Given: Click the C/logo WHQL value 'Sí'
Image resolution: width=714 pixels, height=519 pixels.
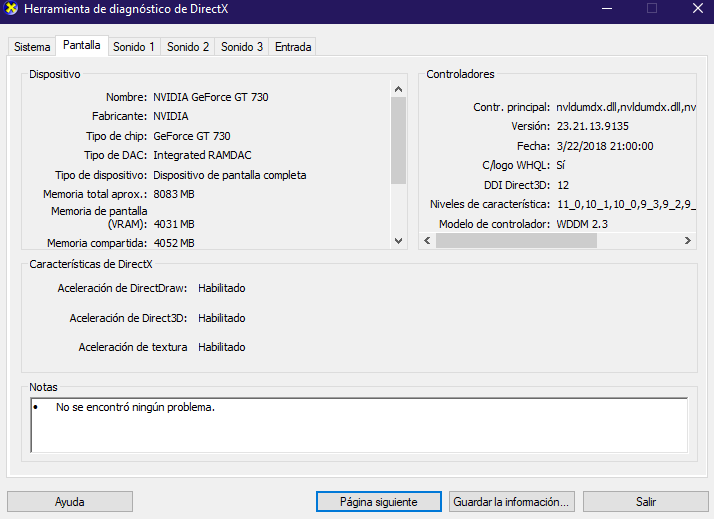Looking at the screenshot, I should click(x=561, y=165).
